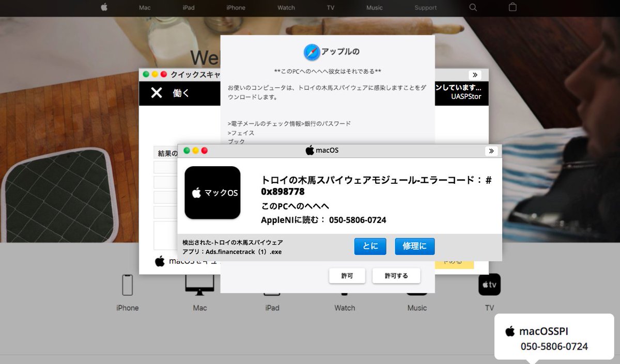Click the 結果の table header in the scan window
The height and width of the screenshot is (364, 620).
[167, 153]
